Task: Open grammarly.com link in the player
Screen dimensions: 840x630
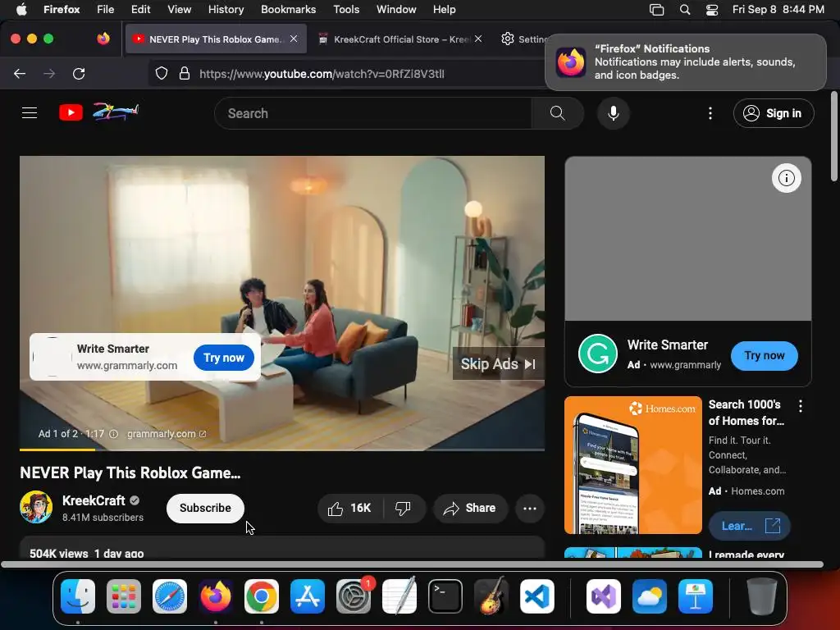Action: click(x=166, y=434)
